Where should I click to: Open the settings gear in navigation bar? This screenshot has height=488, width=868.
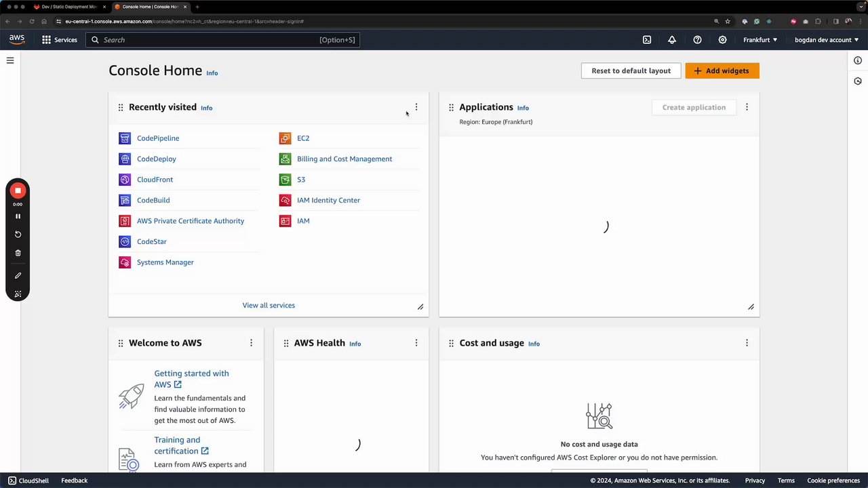point(722,40)
